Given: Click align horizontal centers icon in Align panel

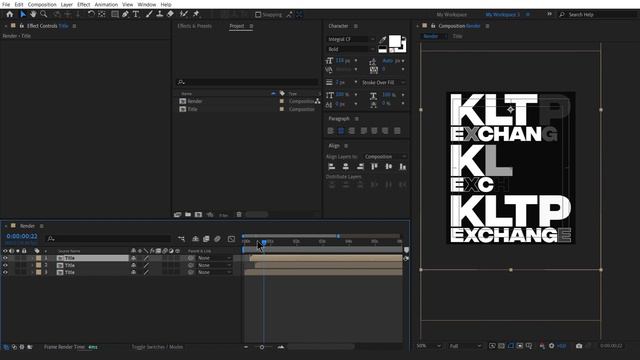Looking at the screenshot, I should coord(346,167).
